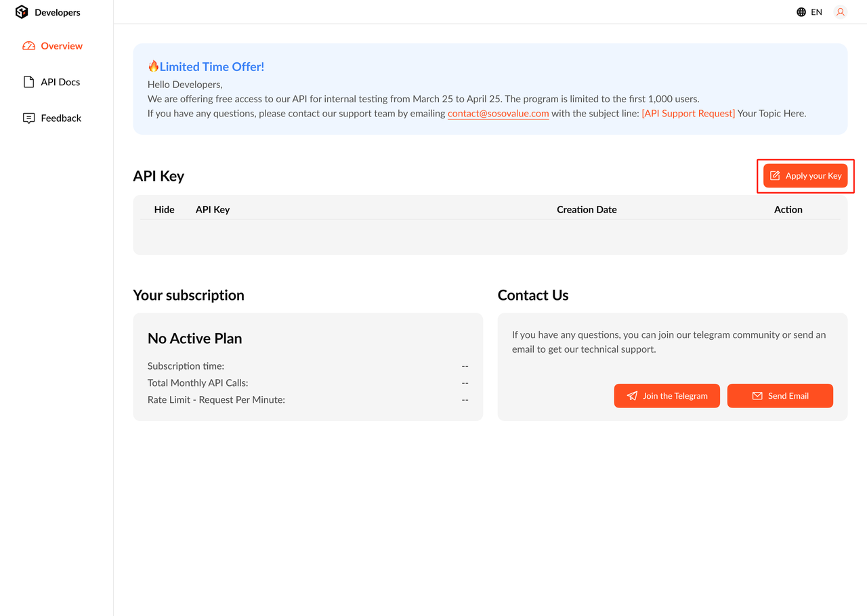This screenshot has width=867, height=616.
Task: Click the contact@sosovalue.com email link
Action: [x=498, y=114]
